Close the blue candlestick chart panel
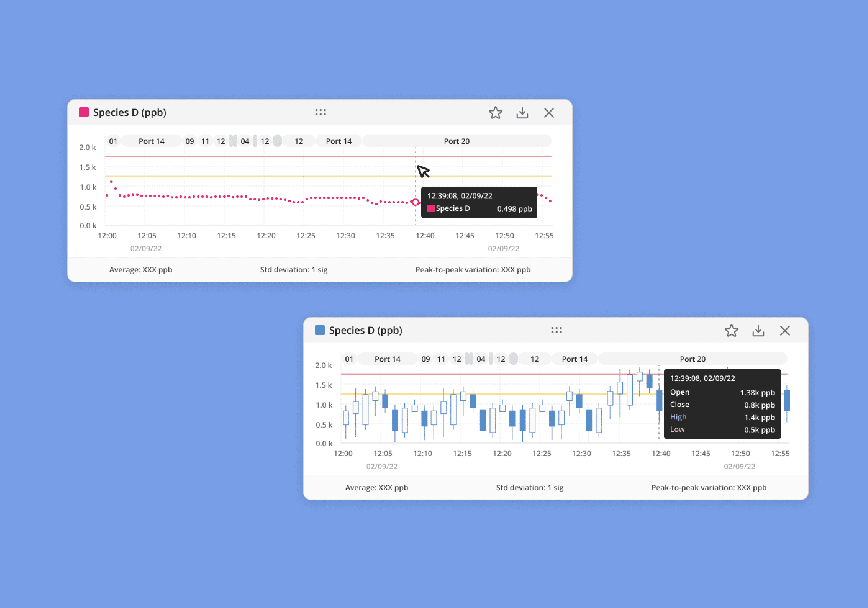868x608 pixels. coord(785,331)
